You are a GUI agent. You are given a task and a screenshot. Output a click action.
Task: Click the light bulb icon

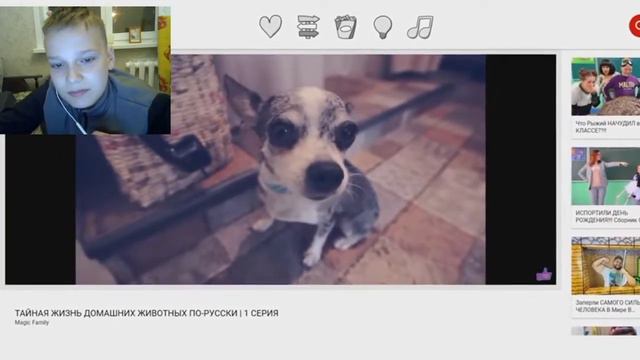coord(382,27)
